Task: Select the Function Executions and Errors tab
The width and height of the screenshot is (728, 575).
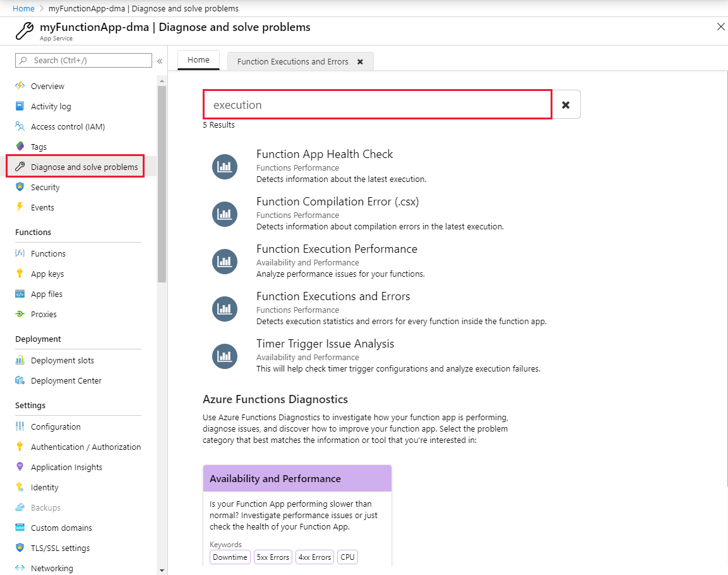Action: (x=292, y=61)
